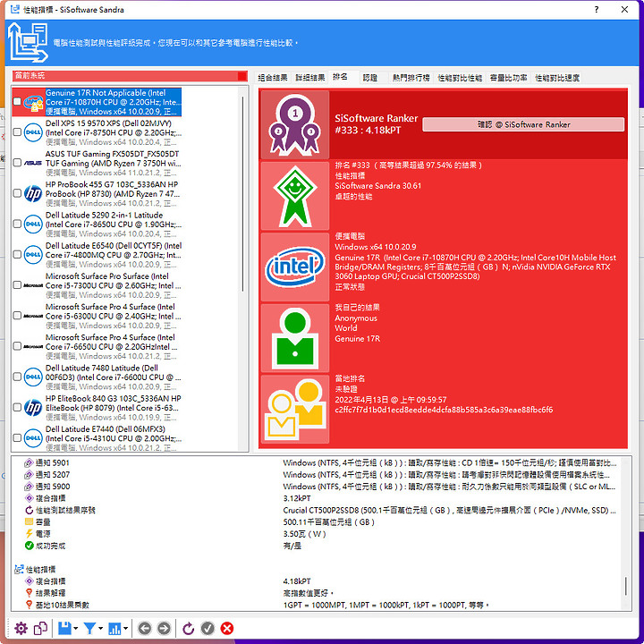The height and width of the screenshot is (644, 644).
Task: Tick the Surface Pro 4 i7-6650U checkbox
Action: tap(17, 346)
